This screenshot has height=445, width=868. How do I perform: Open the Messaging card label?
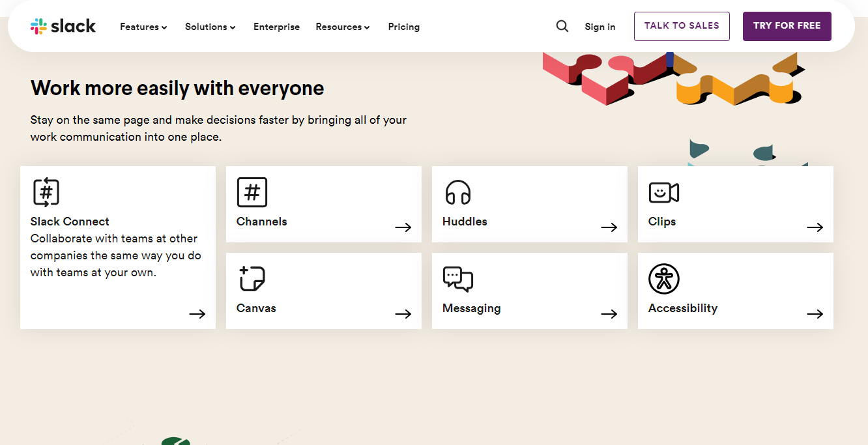pos(472,308)
